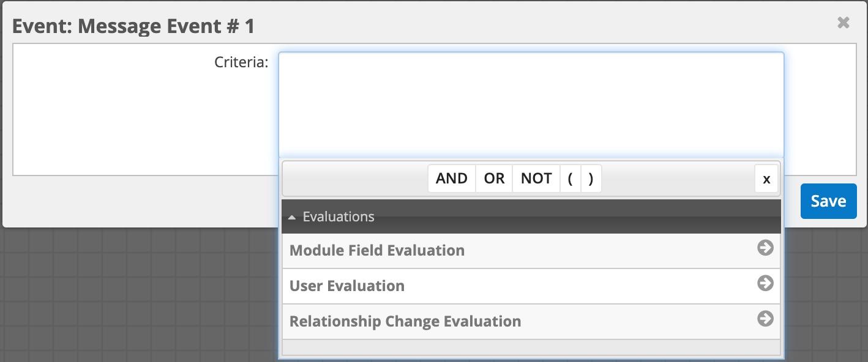Insert the NOT operator
The height and width of the screenshot is (362, 868).
[536, 179]
